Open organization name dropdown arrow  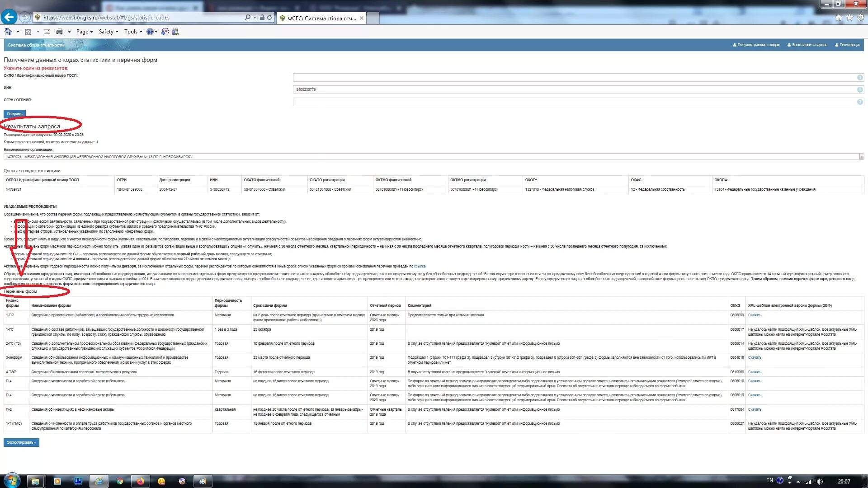pyautogui.click(x=861, y=157)
